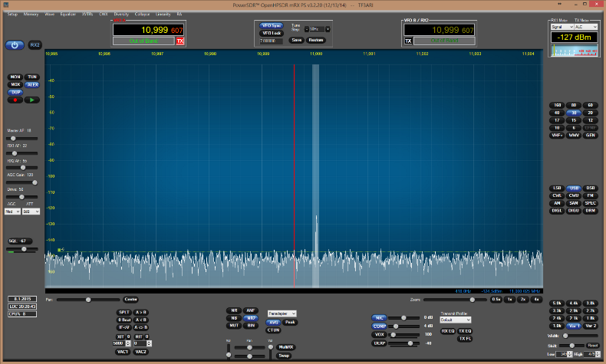Open the Transmit Profile dropdown
606x364 pixels.
(456, 320)
